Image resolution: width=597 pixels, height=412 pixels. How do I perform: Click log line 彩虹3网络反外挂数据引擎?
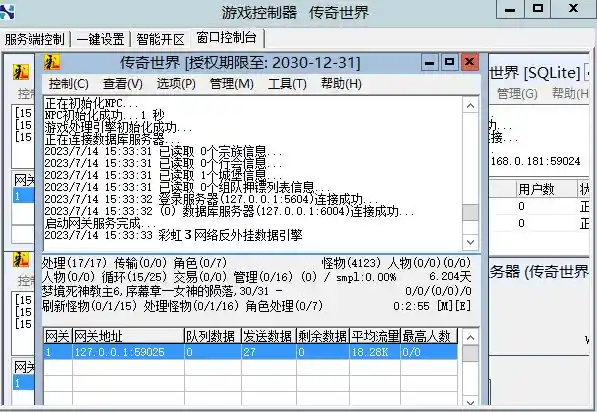174,235
